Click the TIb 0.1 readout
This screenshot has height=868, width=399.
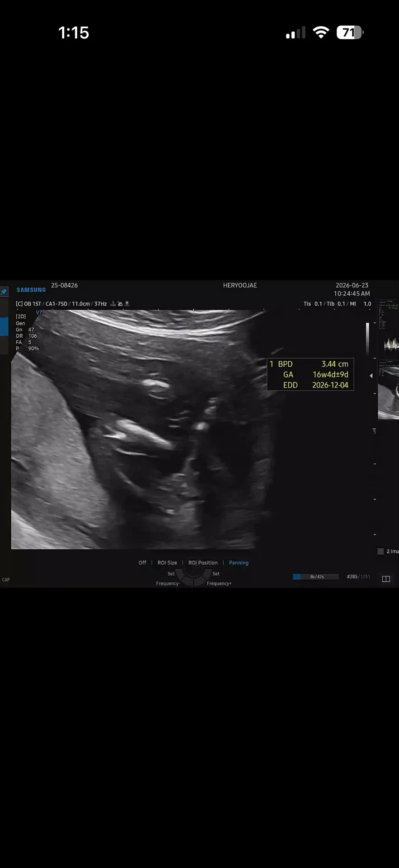336,304
